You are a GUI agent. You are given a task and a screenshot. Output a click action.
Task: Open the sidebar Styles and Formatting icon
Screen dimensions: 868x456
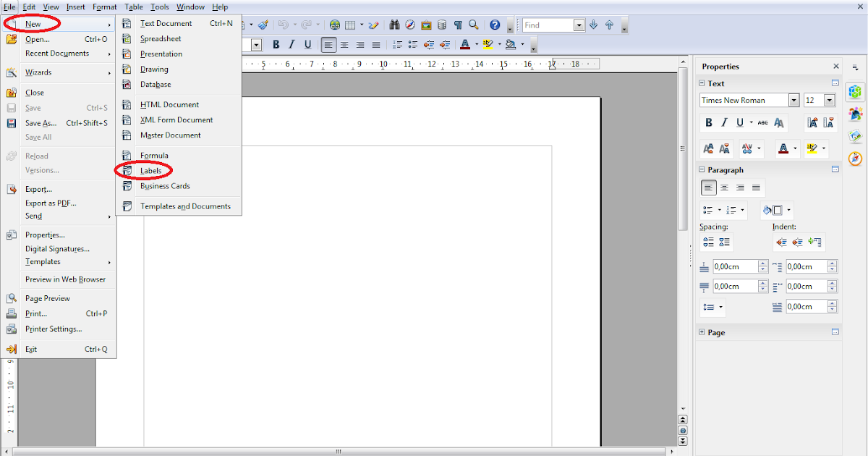click(856, 114)
